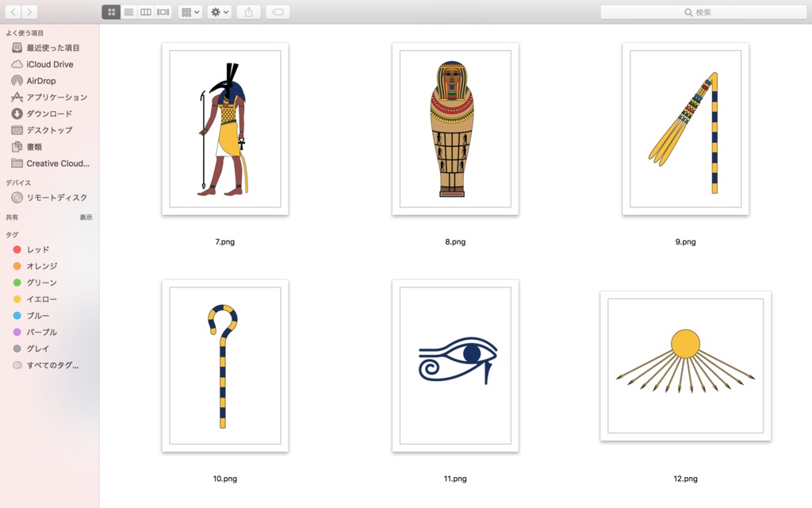Click the 書類 documents icon
The height and width of the screenshot is (508, 812).
click(17, 147)
